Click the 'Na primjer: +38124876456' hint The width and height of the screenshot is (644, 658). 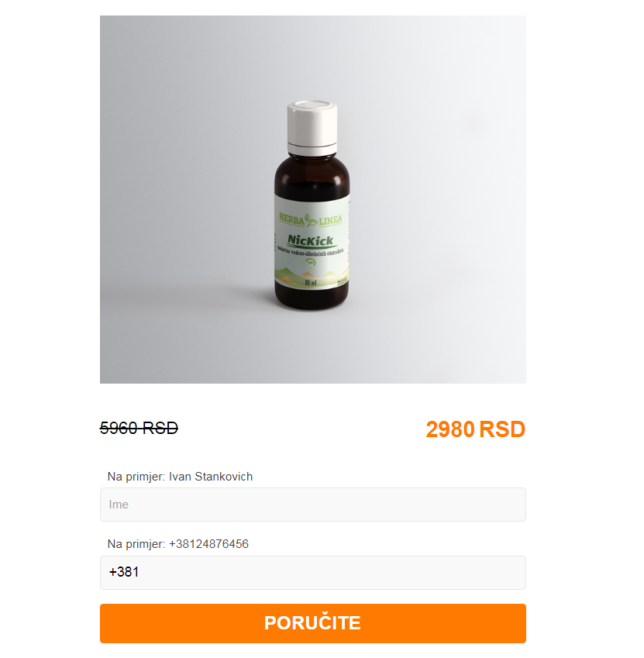[178, 544]
